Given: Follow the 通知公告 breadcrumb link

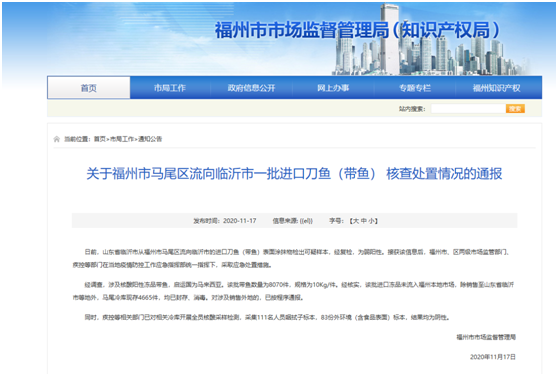Looking at the screenshot, I should coord(150,139).
